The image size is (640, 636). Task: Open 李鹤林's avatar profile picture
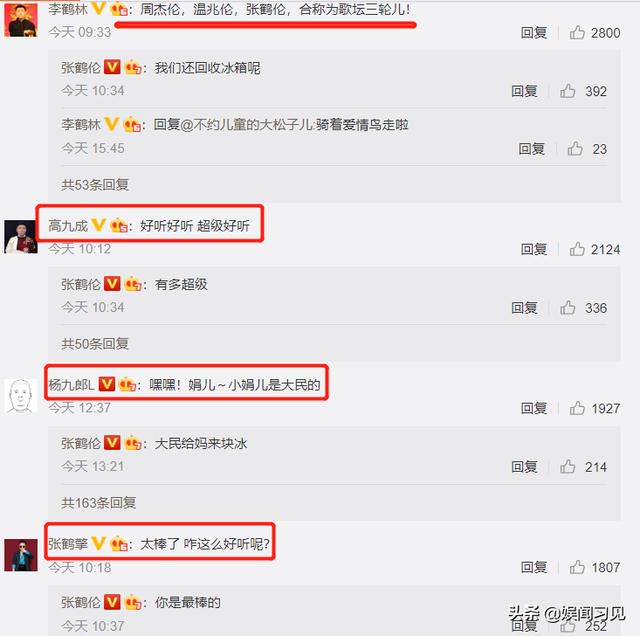(x=21, y=19)
